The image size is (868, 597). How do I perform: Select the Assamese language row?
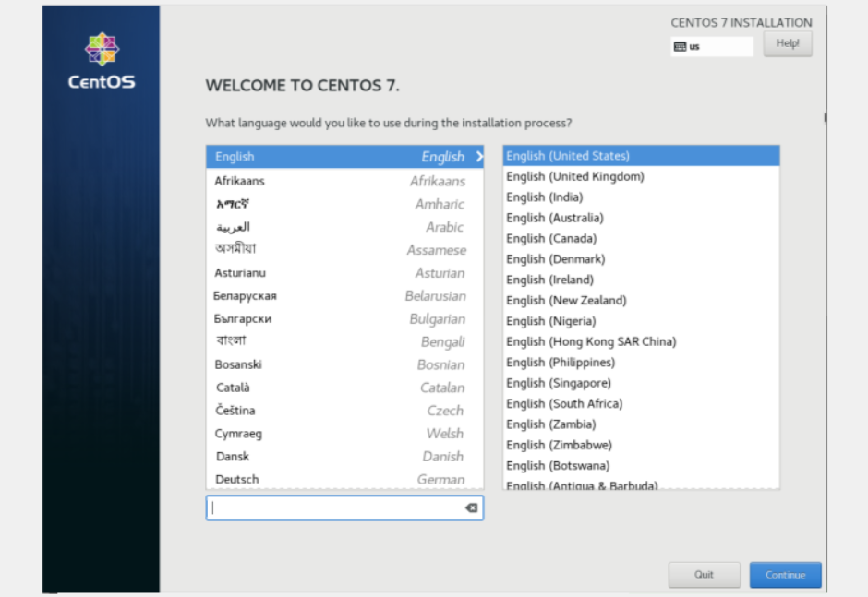[x=344, y=250]
